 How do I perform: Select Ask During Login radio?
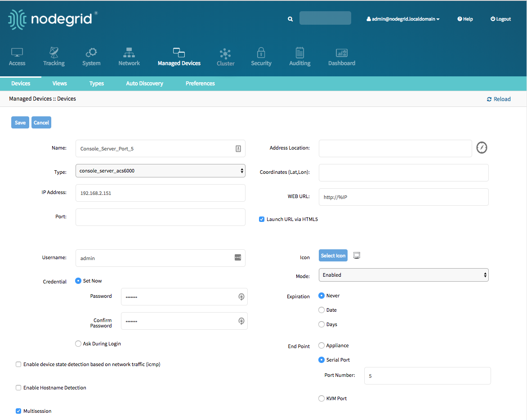pyautogui.click(x=78, y=344)
